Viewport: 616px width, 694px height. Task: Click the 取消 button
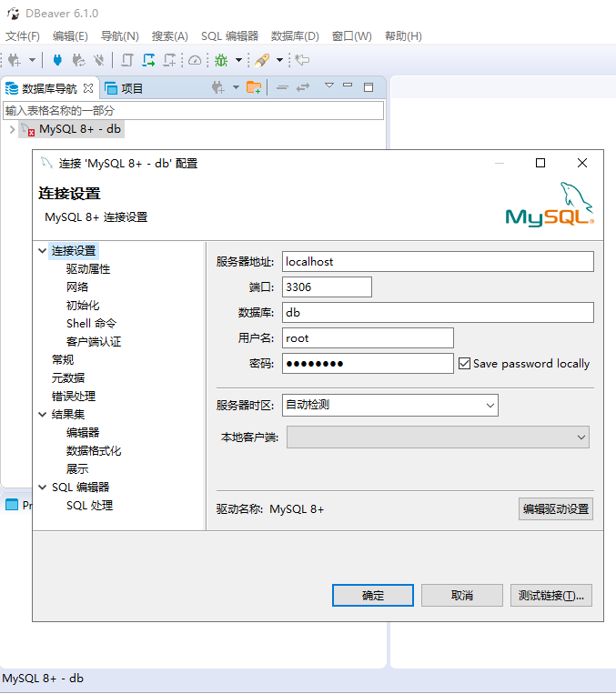point(462,595)
